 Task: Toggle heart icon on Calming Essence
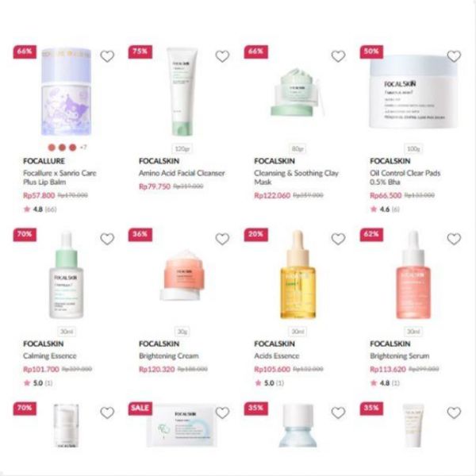tap(107, 239)
